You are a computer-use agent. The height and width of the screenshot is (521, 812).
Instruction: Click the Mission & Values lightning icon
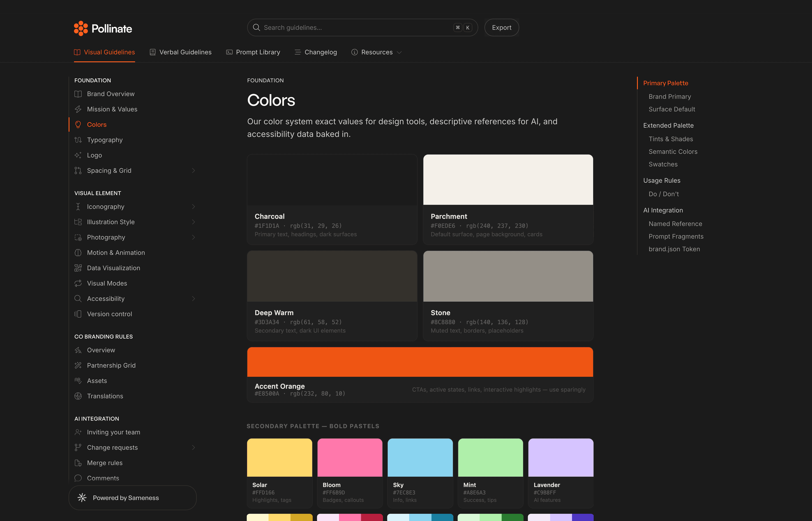(78, 109)
